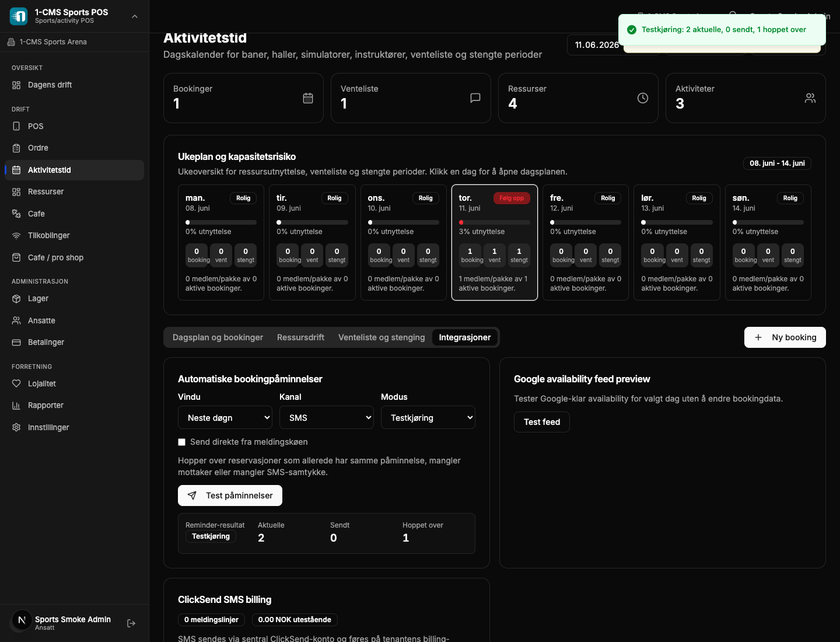Click the Hoppet over value 1
The image size is (840, 642).
(406, 538)
